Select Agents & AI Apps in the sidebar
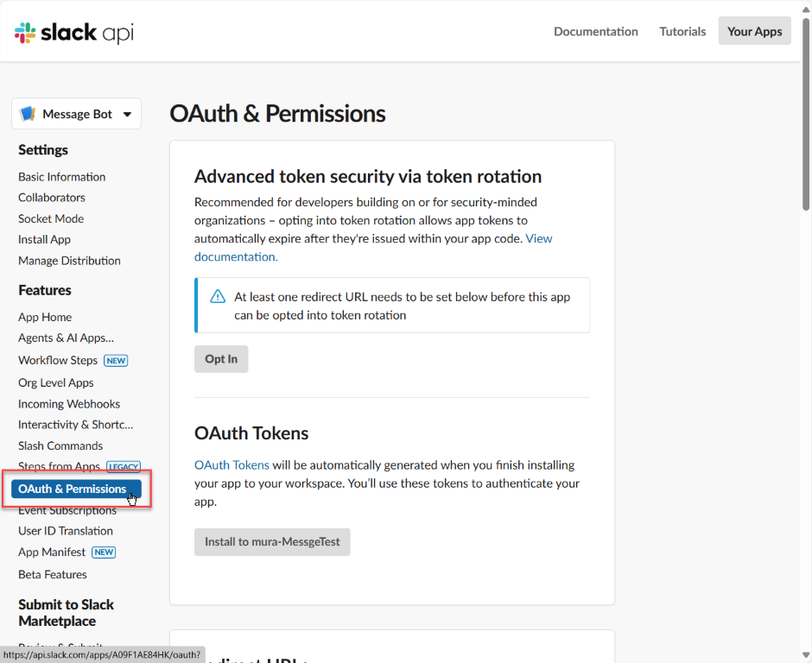The height and width of the screenshot is (663, 812). (66, 338)
